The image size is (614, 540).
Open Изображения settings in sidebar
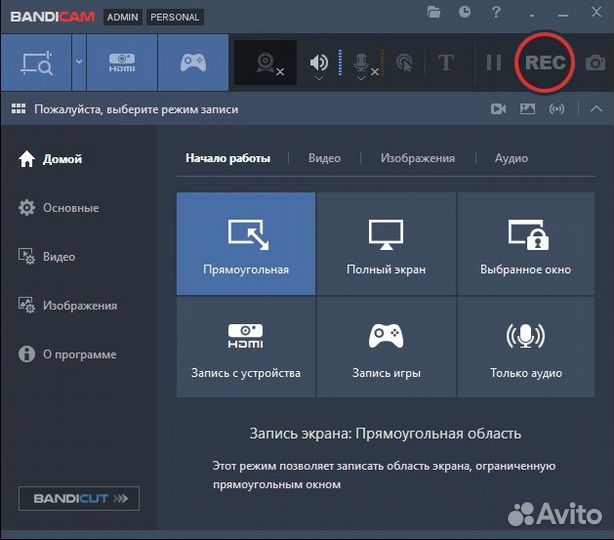click(x=67, y=305)
